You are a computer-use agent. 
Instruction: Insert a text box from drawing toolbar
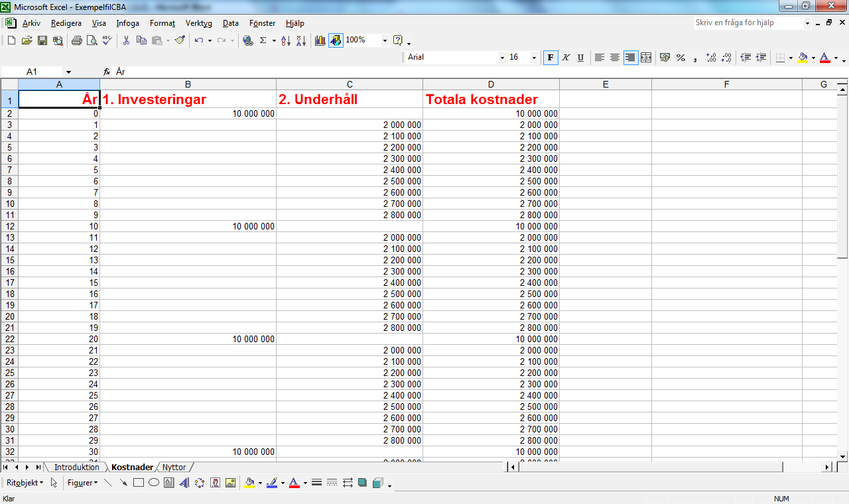(169, 483)
